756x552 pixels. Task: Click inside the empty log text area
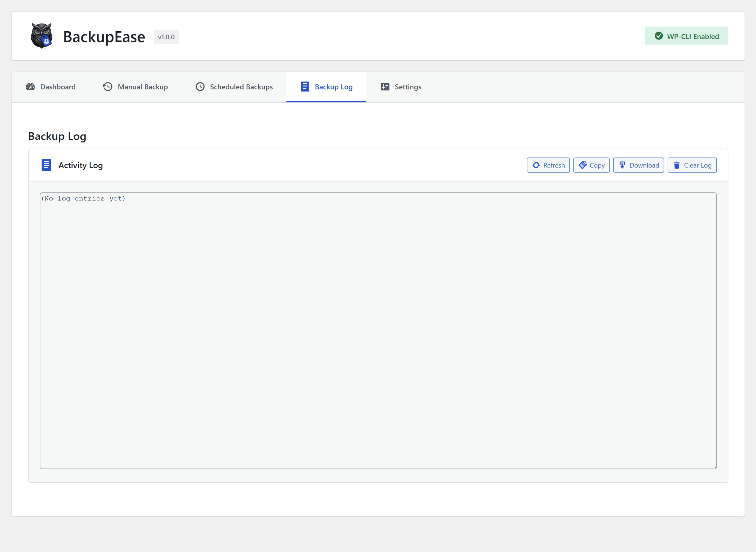[378, 331]
